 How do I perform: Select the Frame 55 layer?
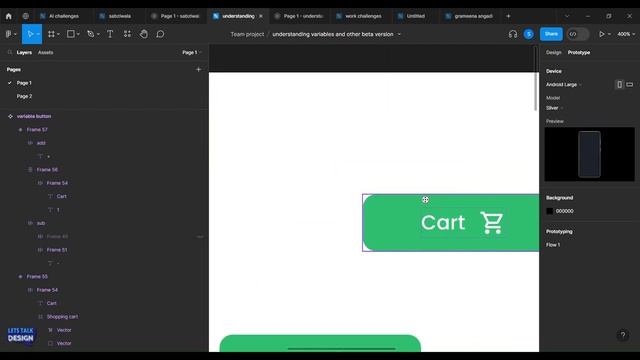pyautogui.click(x=37, y=277)
